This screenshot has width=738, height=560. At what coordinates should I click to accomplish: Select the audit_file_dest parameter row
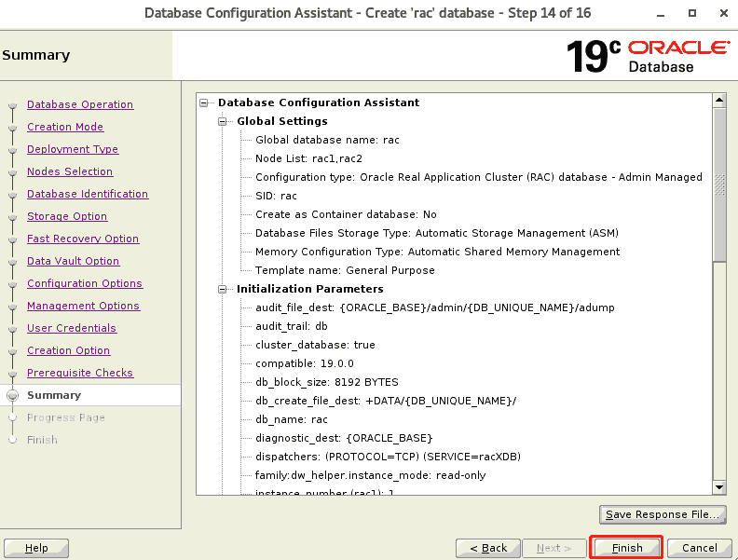435,307
